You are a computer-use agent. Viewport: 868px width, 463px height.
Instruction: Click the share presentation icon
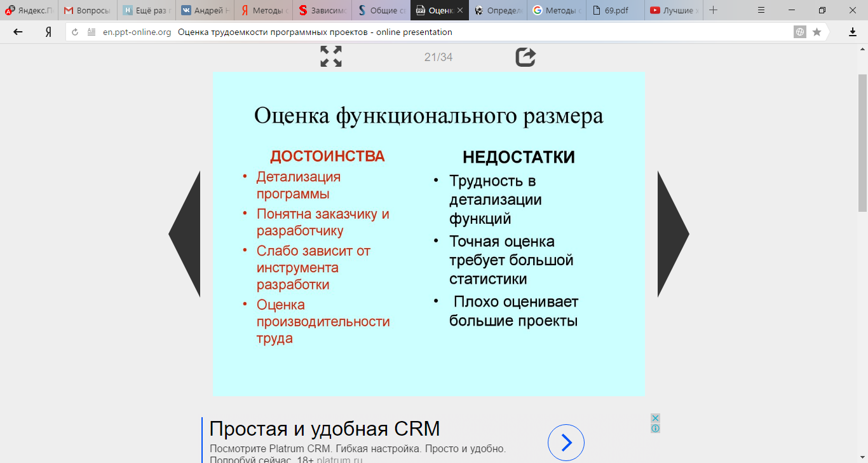click(526, 57)
